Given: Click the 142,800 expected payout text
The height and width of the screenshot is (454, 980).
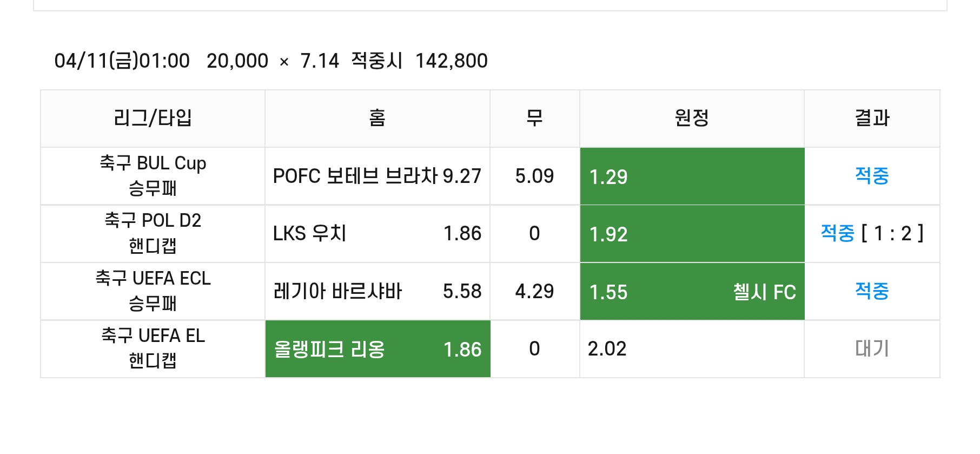Looking at the screenshot, I should click(x=452, y=61).
